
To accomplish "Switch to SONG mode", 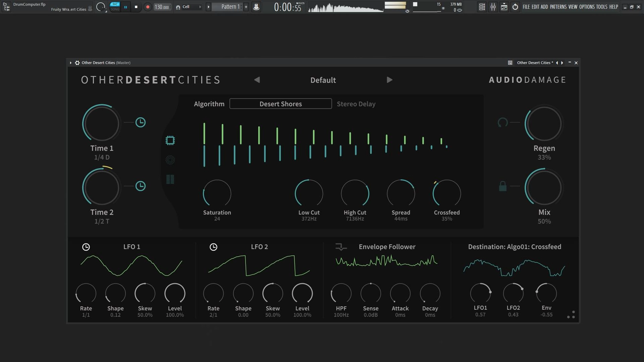I will pos(115,9).
